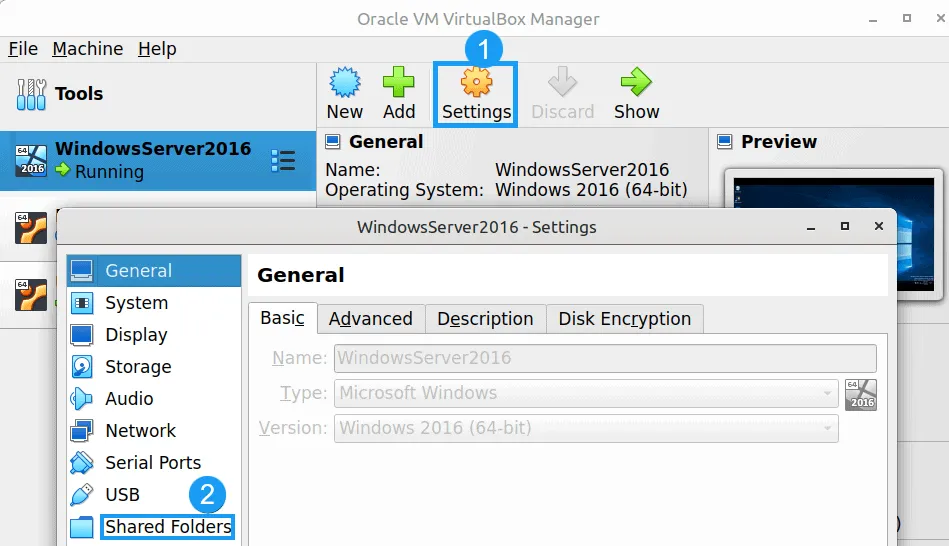This screenshot has height=546, width=949.
Task: Click the General section header in details pane
Action: (x=386, y=142)
